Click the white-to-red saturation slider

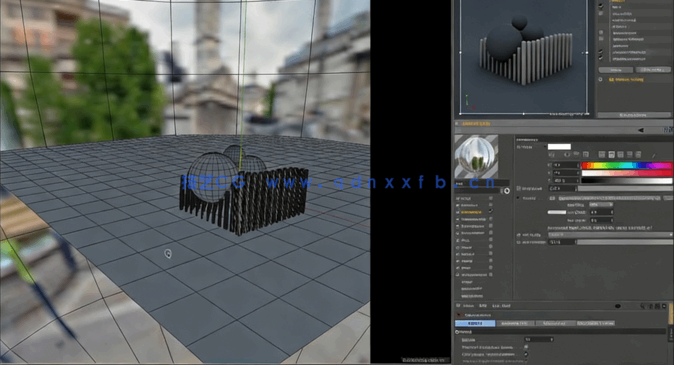click(626, 173)
